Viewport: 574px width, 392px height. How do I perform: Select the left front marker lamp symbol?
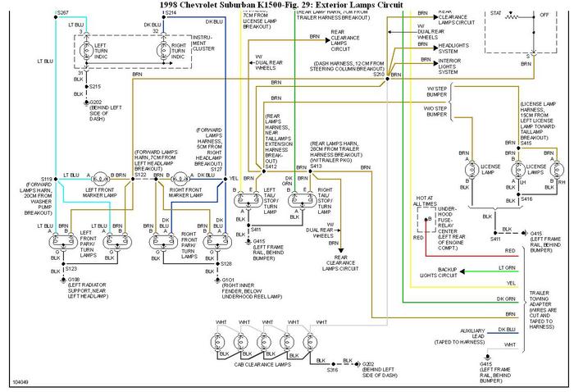coord(99,179)
